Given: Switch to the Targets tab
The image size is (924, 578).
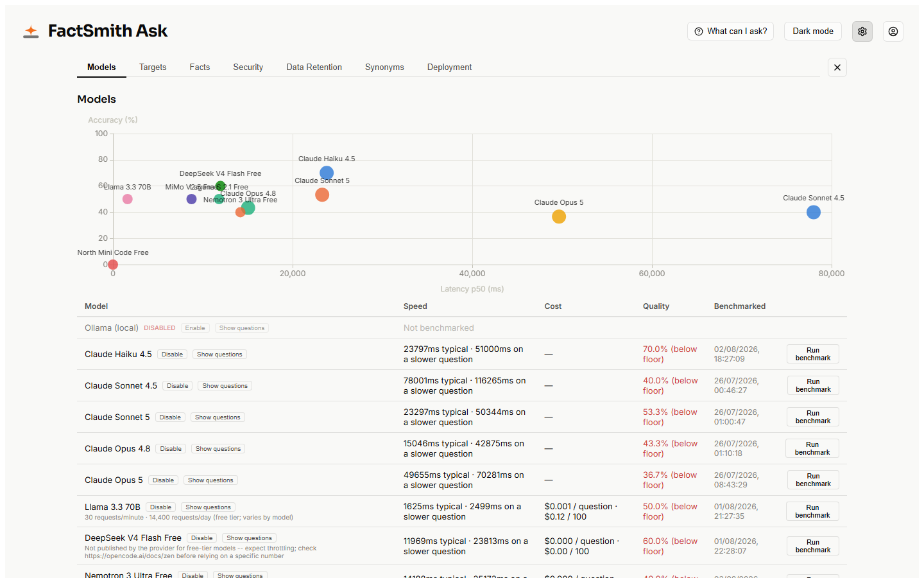Looking at the screenshot, I should click(153, 67).
